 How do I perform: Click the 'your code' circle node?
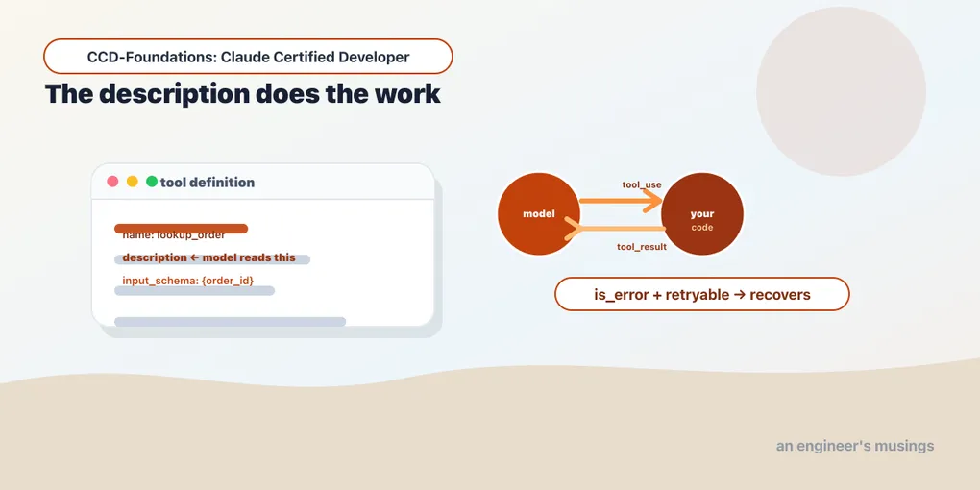click(x=702, y=213)
